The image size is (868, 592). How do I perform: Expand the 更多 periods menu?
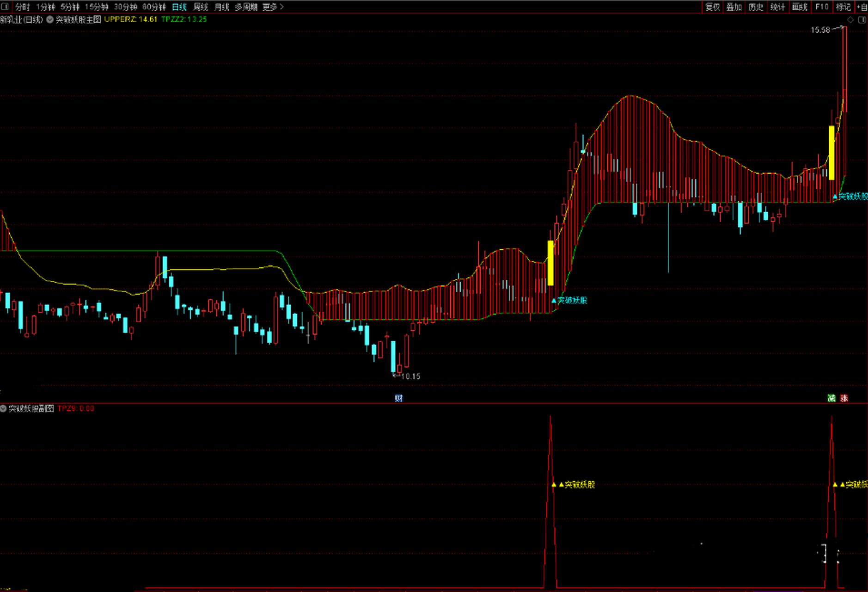pos(273,7)
